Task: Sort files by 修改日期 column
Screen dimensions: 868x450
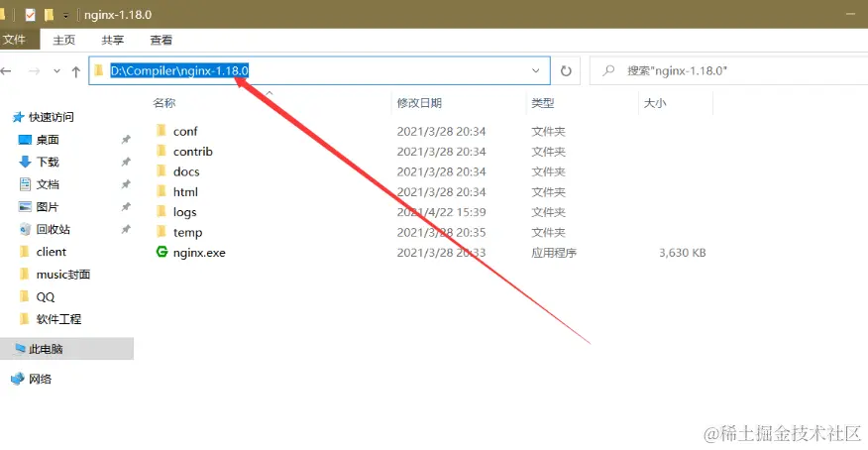Action: tap(419, 103)
